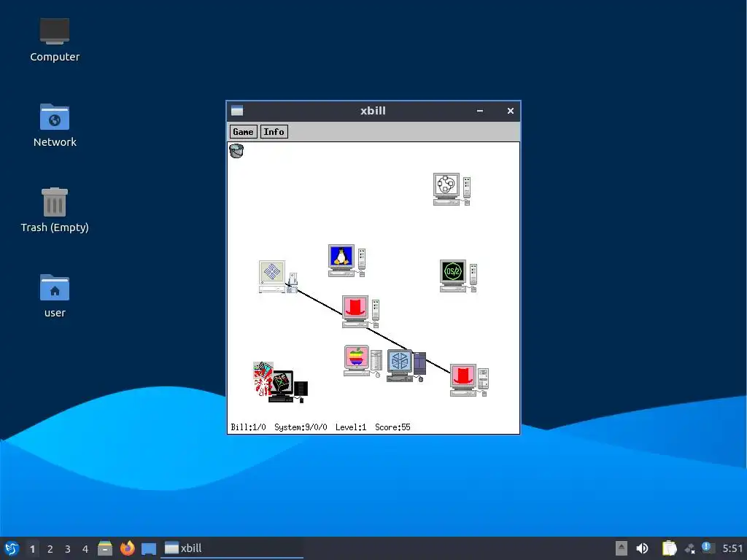Click the Level:1 status text

click(351, 427)
